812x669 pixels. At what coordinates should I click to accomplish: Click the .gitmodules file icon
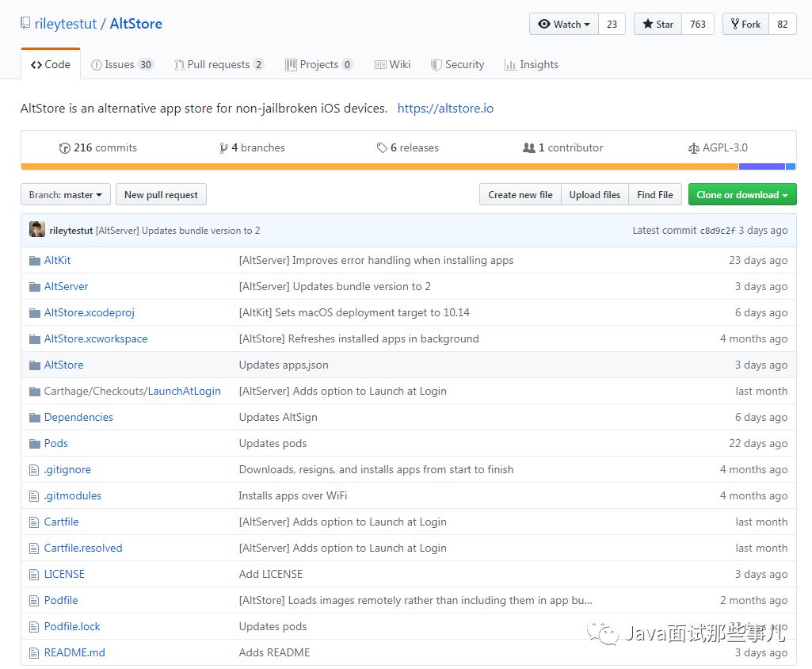click(34, 496)
